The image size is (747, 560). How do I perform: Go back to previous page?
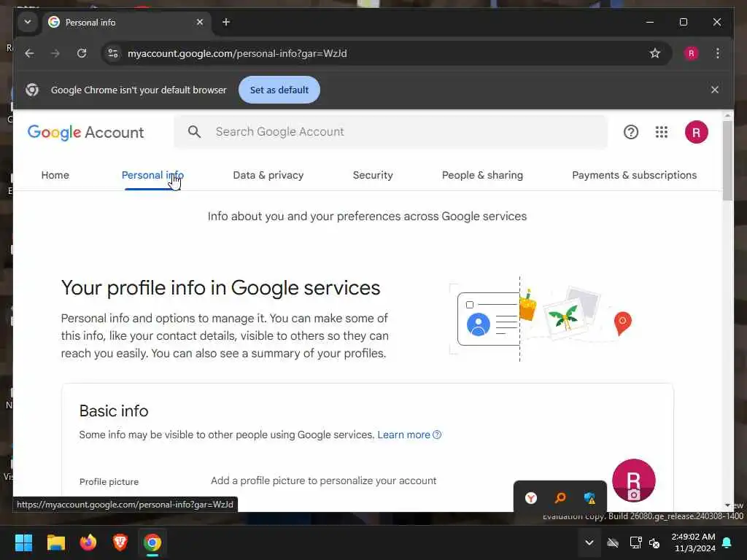(29, 53)
